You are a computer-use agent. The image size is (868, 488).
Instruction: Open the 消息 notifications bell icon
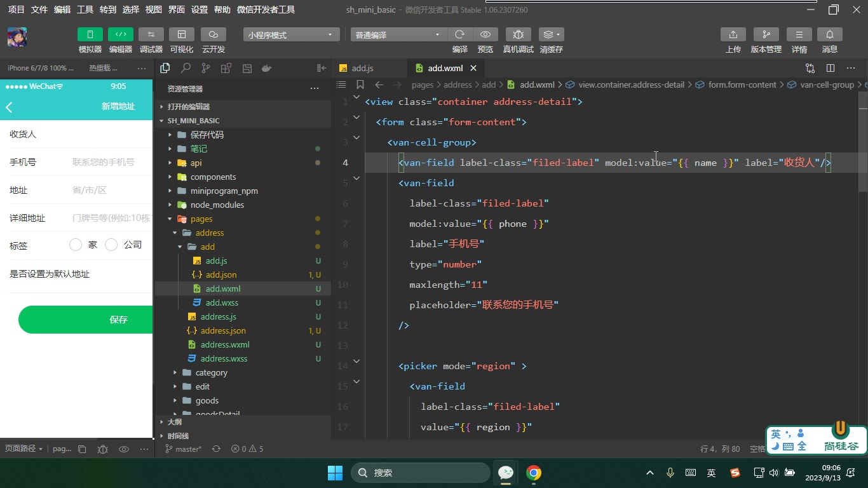pos(830,34)
